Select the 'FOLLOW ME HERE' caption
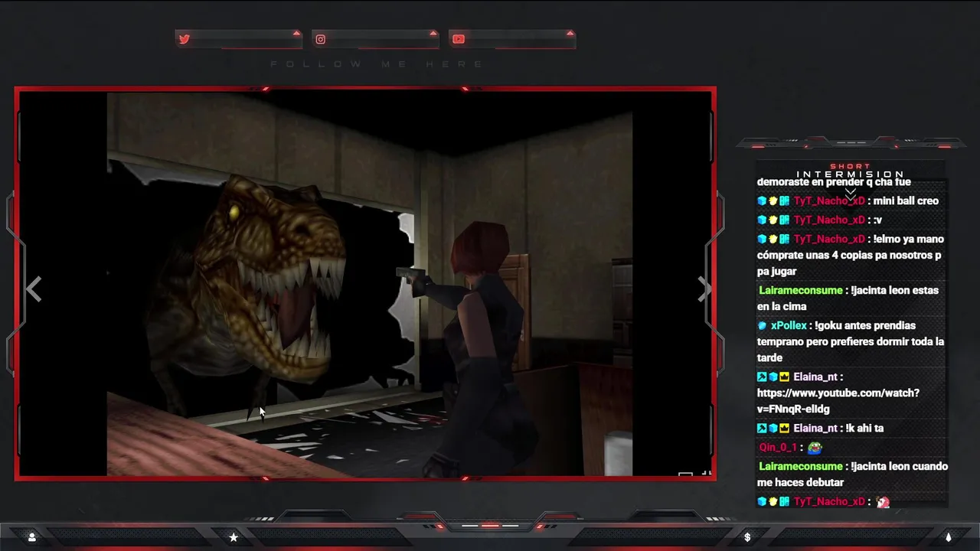 point(377,64)
